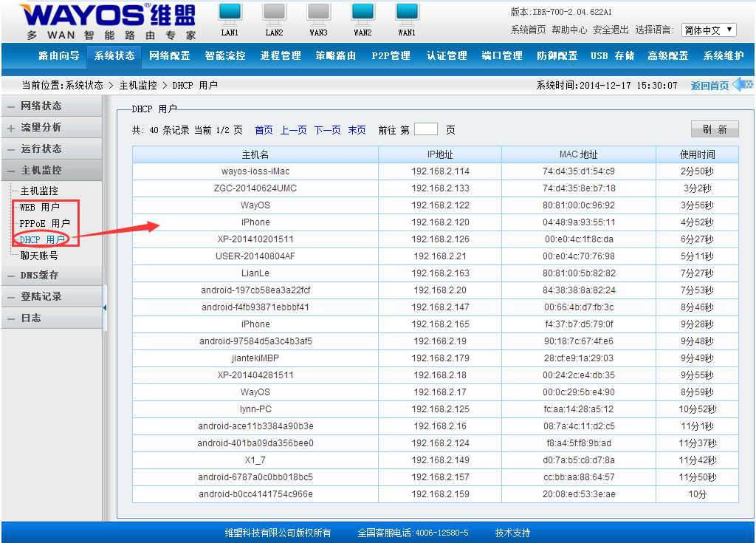Expand the 流量分析 sidebar section
Viewport: 756px width, 543px height.
pyautogui.click(x=52, y=127)
